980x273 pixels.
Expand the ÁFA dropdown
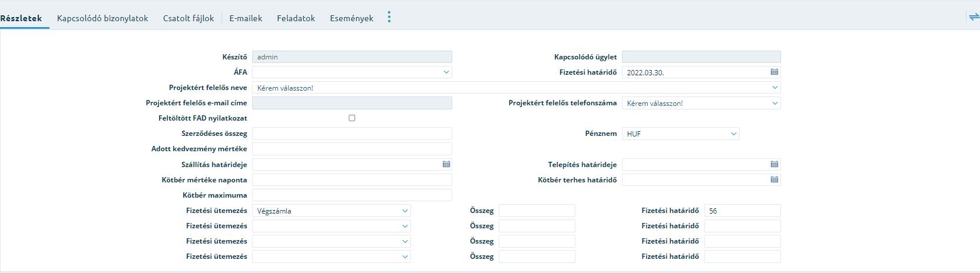pos(352,72)
